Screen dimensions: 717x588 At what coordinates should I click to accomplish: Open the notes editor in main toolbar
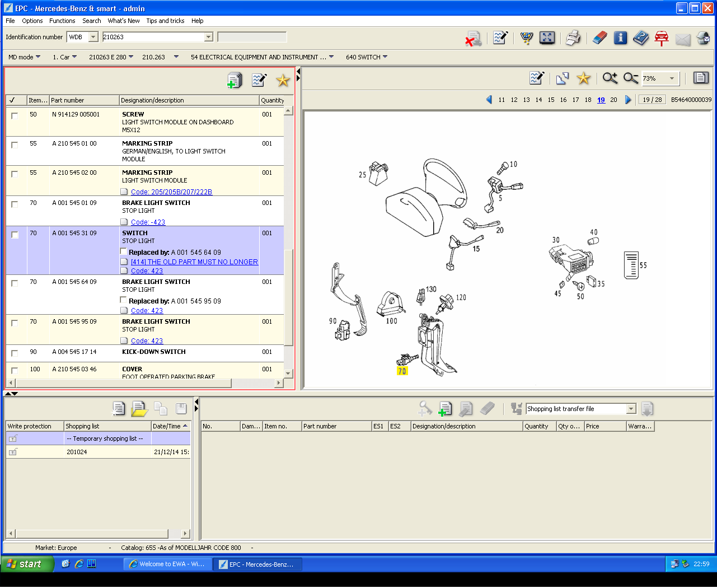500,38
